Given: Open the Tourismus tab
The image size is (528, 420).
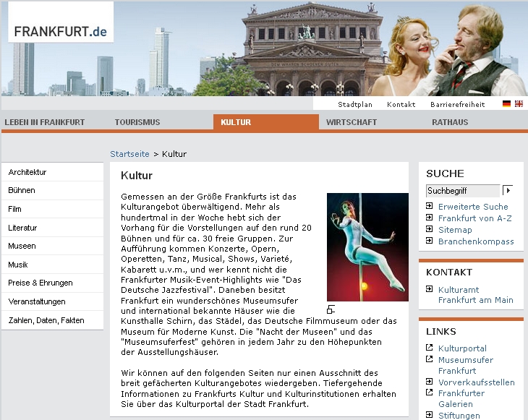Looking at the screenshot, I should pos(137,122).
